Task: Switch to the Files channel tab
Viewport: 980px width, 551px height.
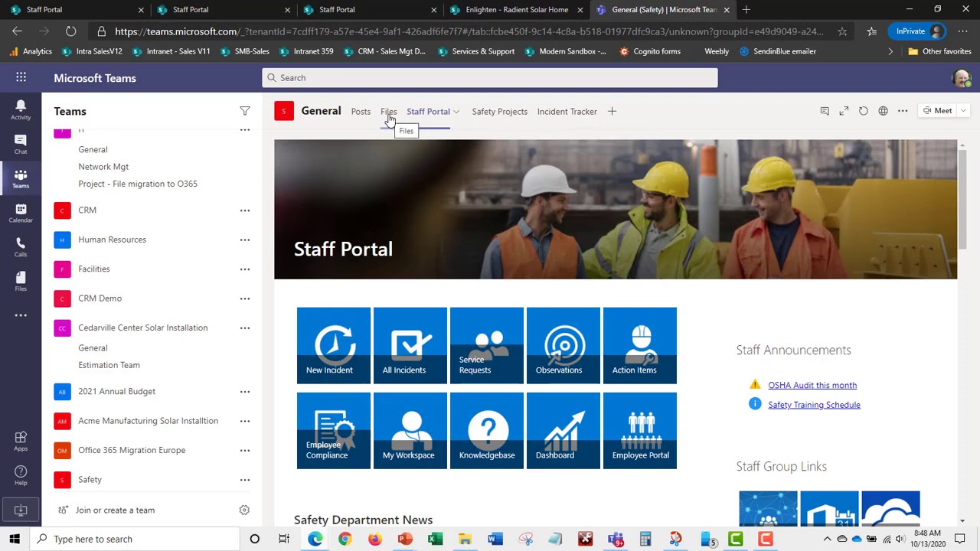Action: tap(388, 112)
